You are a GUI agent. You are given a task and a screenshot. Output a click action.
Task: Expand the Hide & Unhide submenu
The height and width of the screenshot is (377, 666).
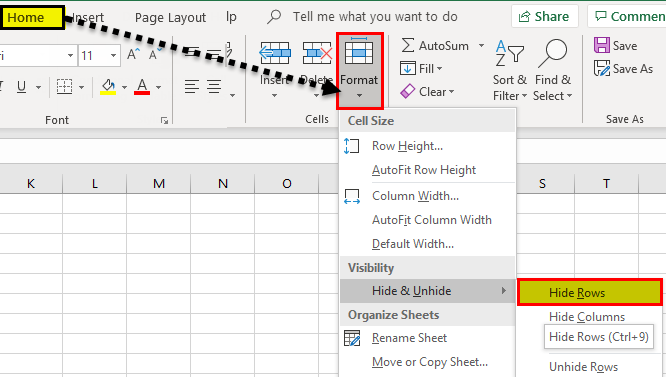coord(428,291)
